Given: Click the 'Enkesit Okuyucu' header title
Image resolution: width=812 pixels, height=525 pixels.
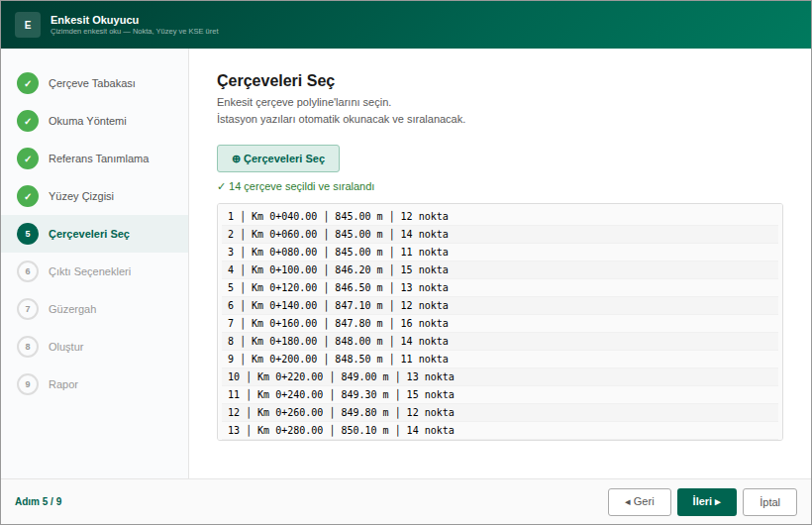Looking at the screenshot, I should [x=95, y=20].
